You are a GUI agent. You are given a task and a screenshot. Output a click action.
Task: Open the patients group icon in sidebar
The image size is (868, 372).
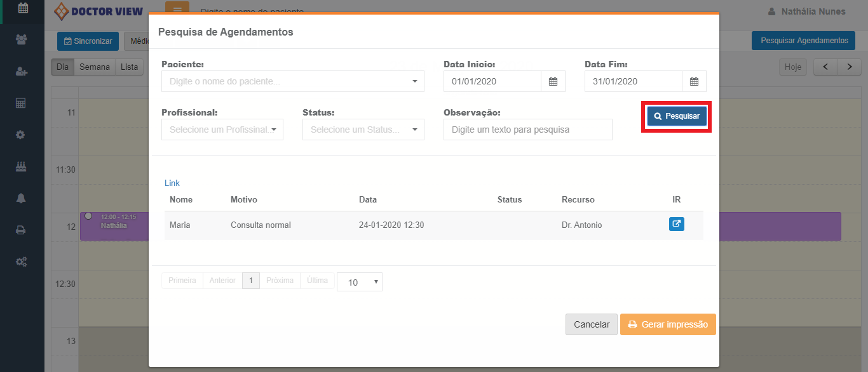[x=22, y=40]
